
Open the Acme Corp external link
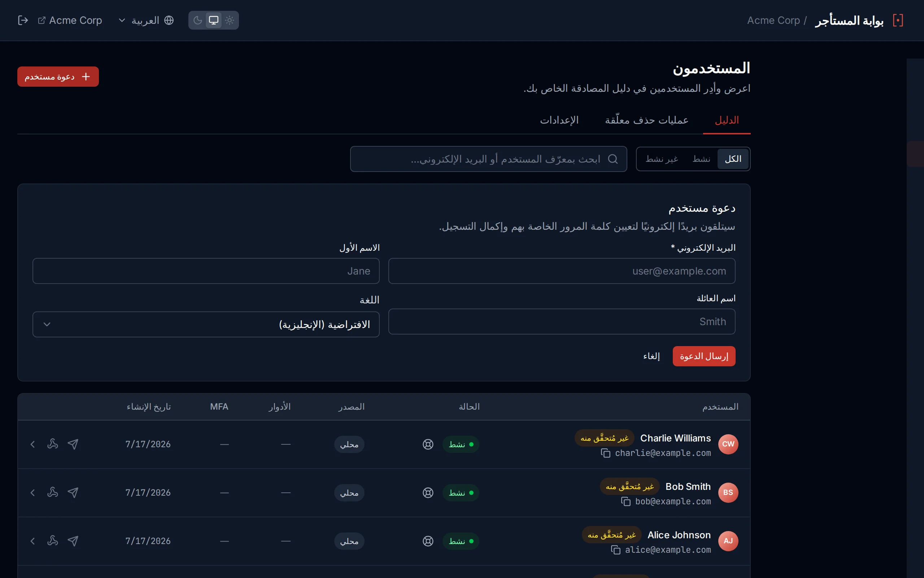pyautogui.click(x=70, y=20)
